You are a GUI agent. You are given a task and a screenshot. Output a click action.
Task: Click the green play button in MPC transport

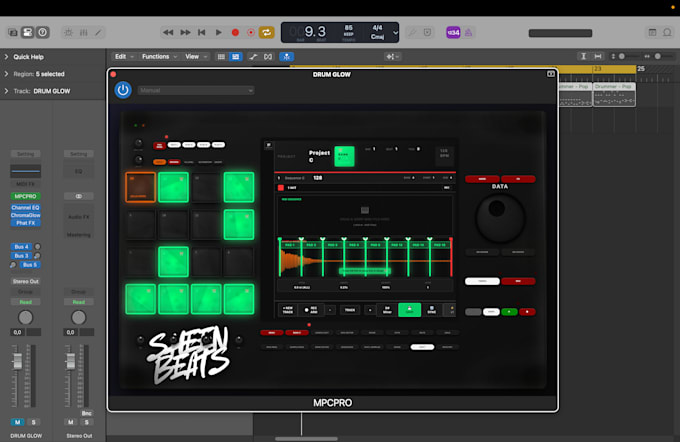point(509,312)
